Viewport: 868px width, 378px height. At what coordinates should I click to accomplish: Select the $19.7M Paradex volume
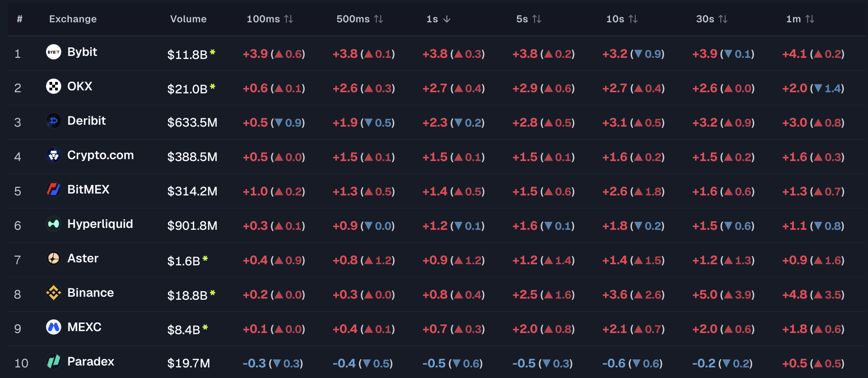click(188, 363)
